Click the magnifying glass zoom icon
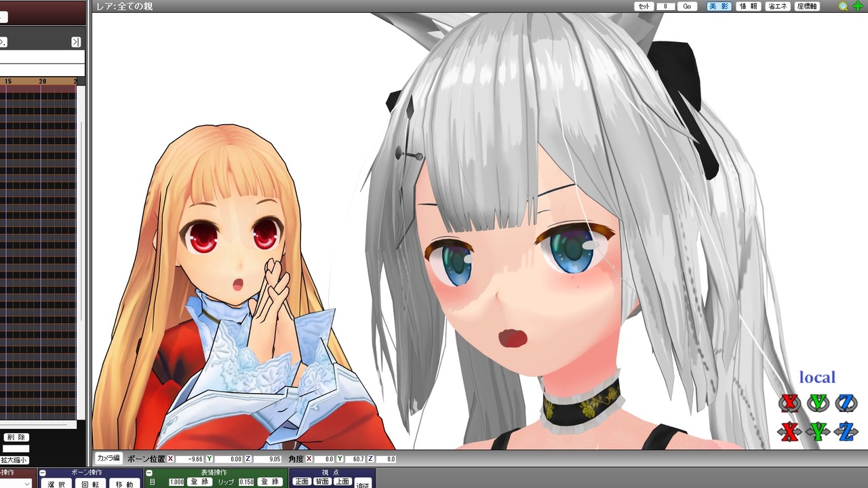Viewport: 868px width, 488px height. pos(843,6)
